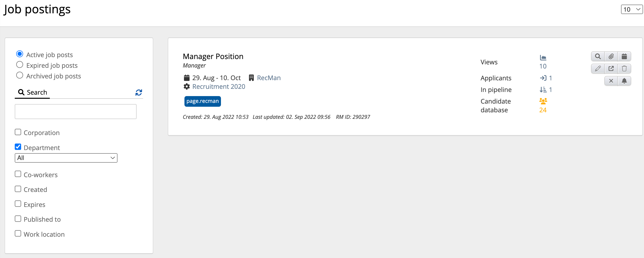Image resolution: width=644 pixels, height=258 pixels.
Task: Click the views chart icon
Action: click(x=543, y=58)
